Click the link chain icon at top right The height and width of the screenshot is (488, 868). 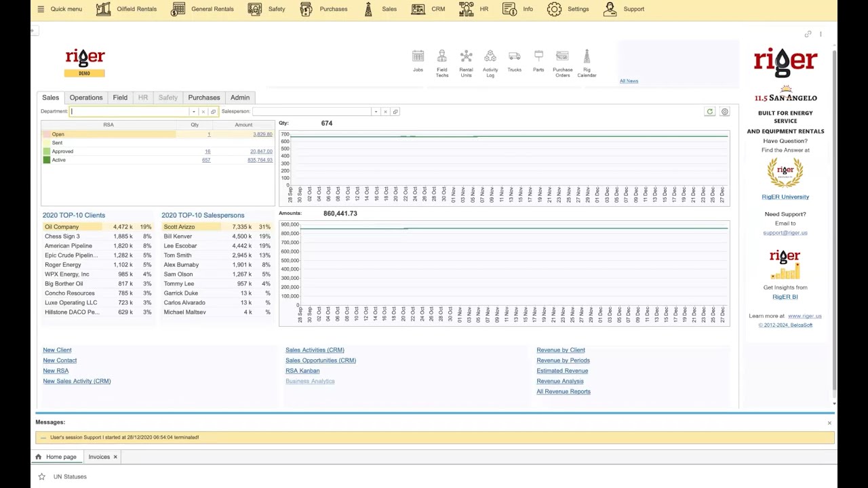808,34
